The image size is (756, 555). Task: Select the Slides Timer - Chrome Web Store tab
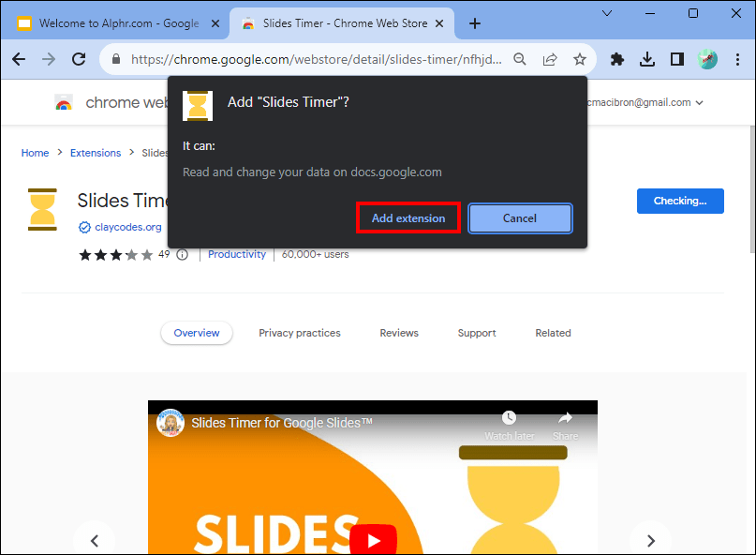(x=341, y=23)
